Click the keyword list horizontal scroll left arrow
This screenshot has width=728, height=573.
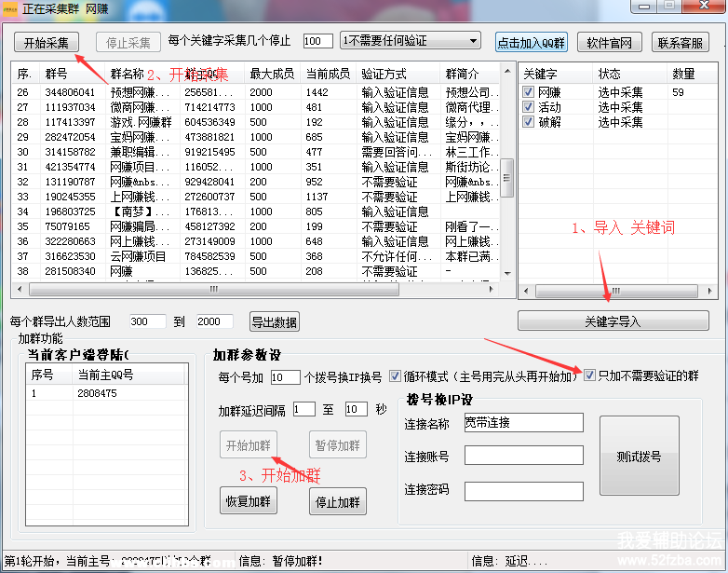point(526,291)
